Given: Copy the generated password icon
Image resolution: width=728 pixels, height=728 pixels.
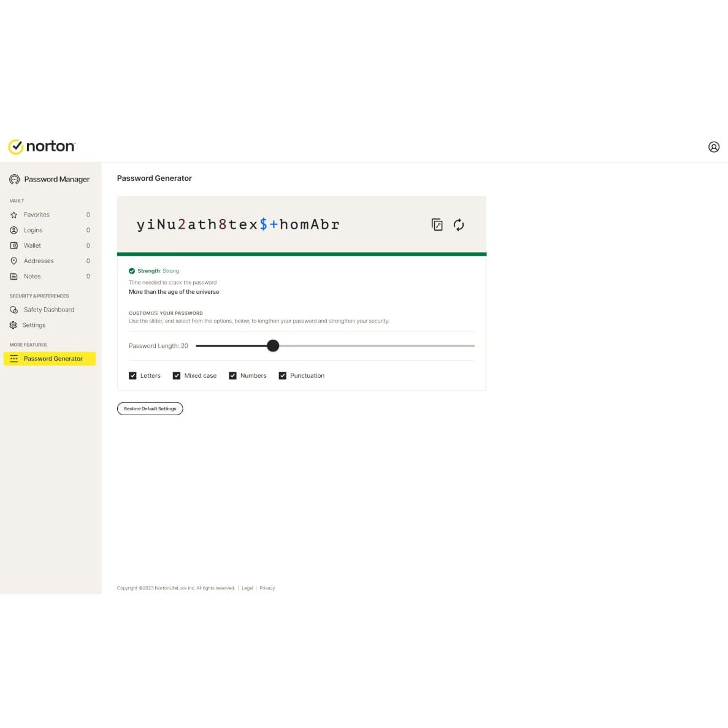Looking at the screenshot, I should pos(437,224).
